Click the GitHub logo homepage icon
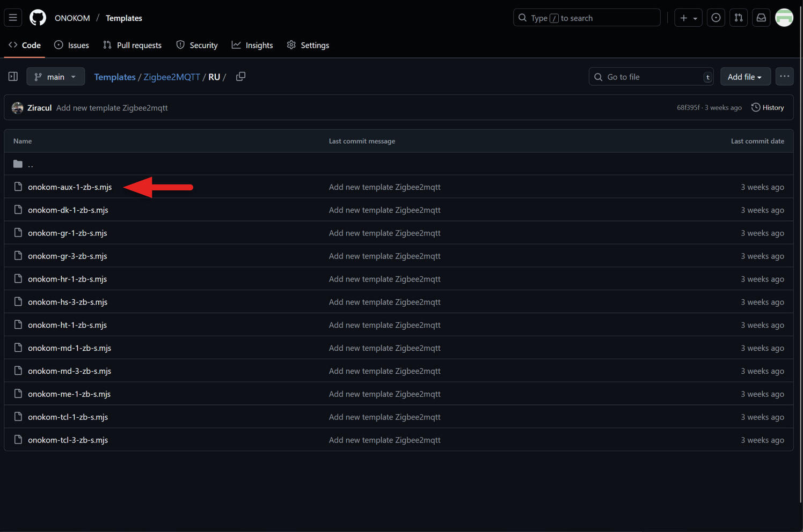803x532 pixels. 38,18
